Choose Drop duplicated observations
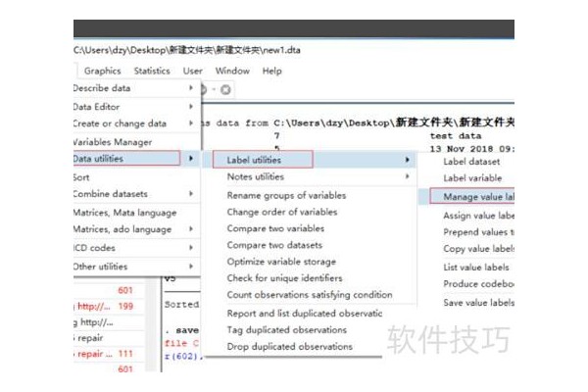The height and width of the screenshot is (392, 588). click(x=287, y=345)
